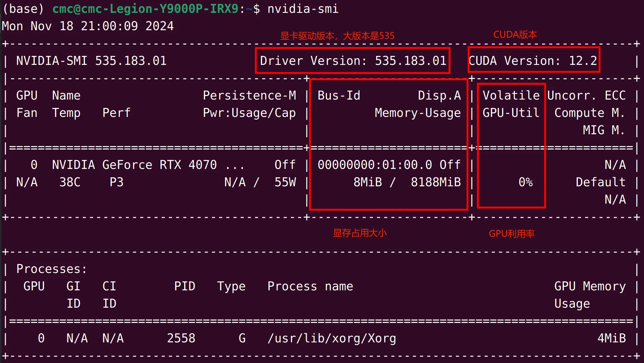644x363 pixels.
Task: Click the 55W power cap value
Action: click(285, 182)
